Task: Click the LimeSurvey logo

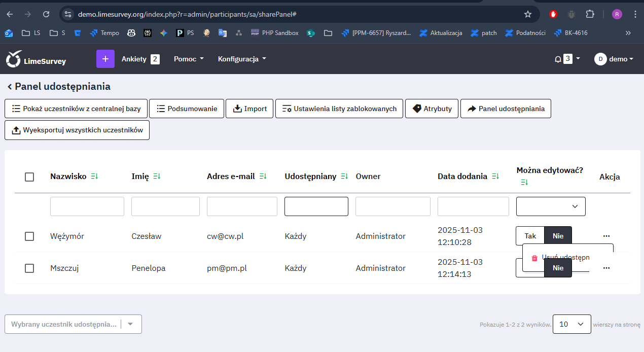Action: [x=35, y=59]
